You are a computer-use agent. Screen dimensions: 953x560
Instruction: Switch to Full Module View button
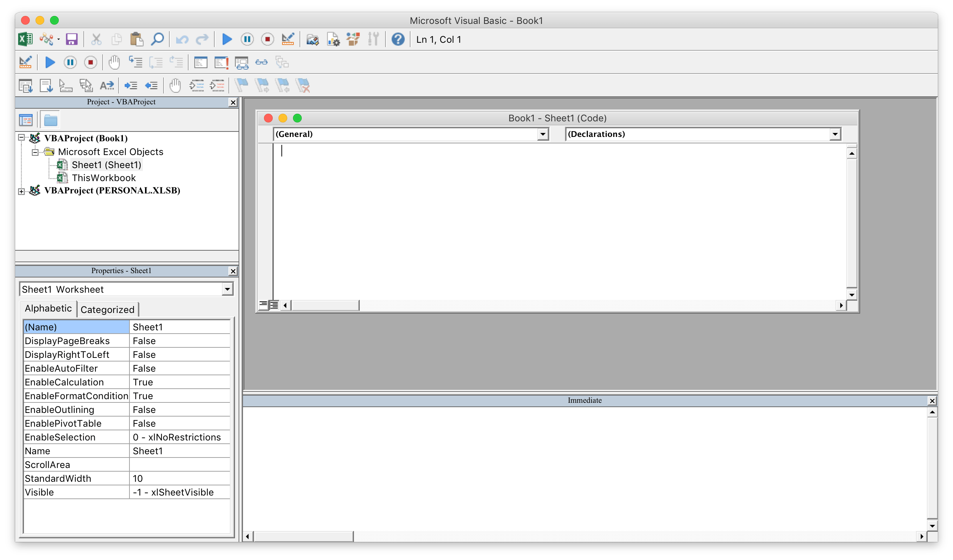pyautogui.click(x=274, y=305)
